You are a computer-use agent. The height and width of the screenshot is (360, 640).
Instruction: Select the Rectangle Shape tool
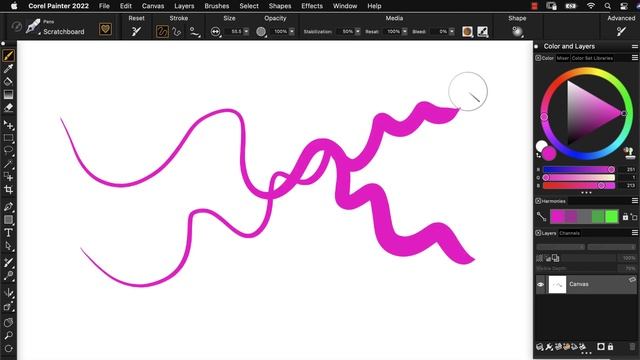8,220
